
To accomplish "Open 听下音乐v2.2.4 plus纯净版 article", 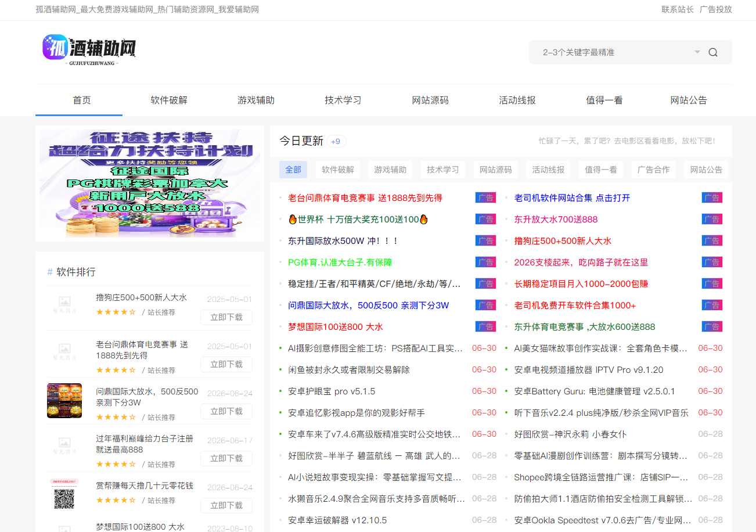I will point(602,412).
